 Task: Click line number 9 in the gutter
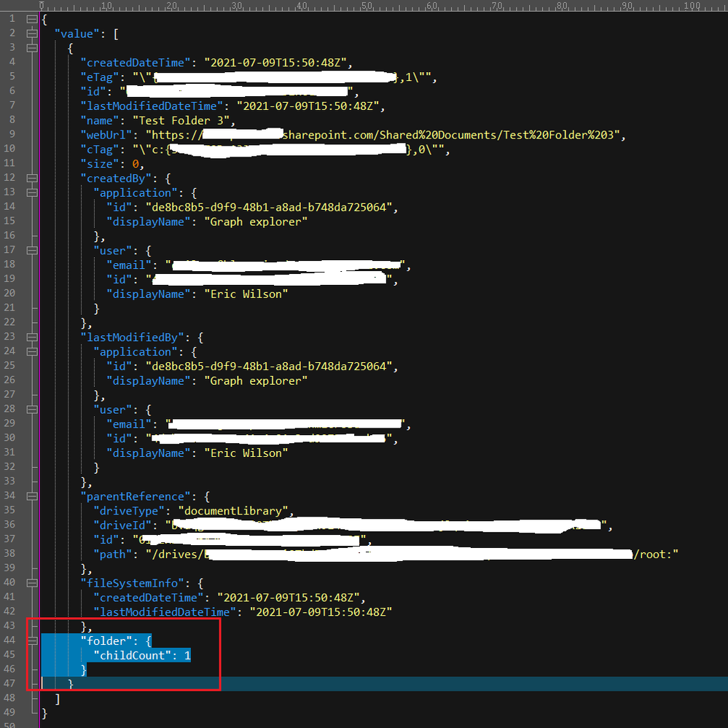coord(12,135)
